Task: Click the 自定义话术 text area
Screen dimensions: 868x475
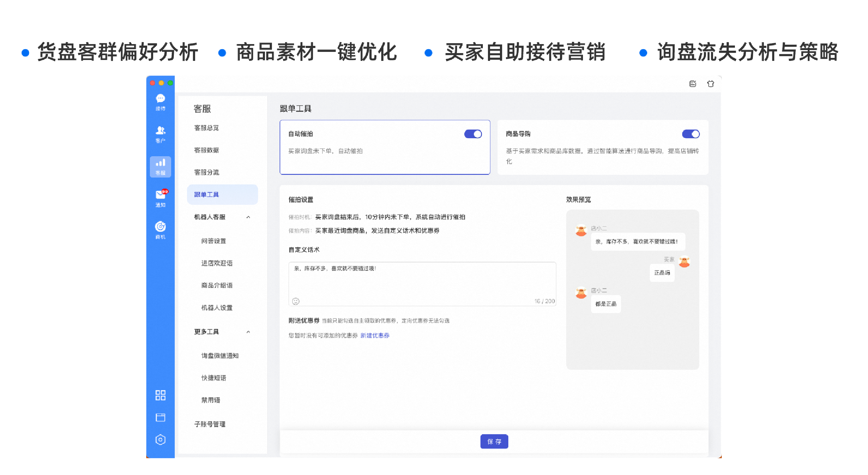Action: (422, 282)
